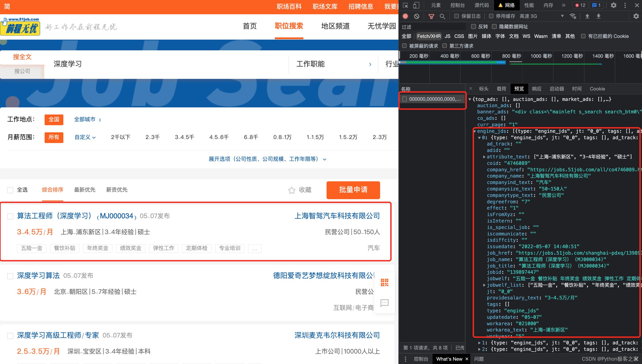The image size is (642, 364).
Task: Check the 全选 job list checkbox
Action: [x=10, y=190]
